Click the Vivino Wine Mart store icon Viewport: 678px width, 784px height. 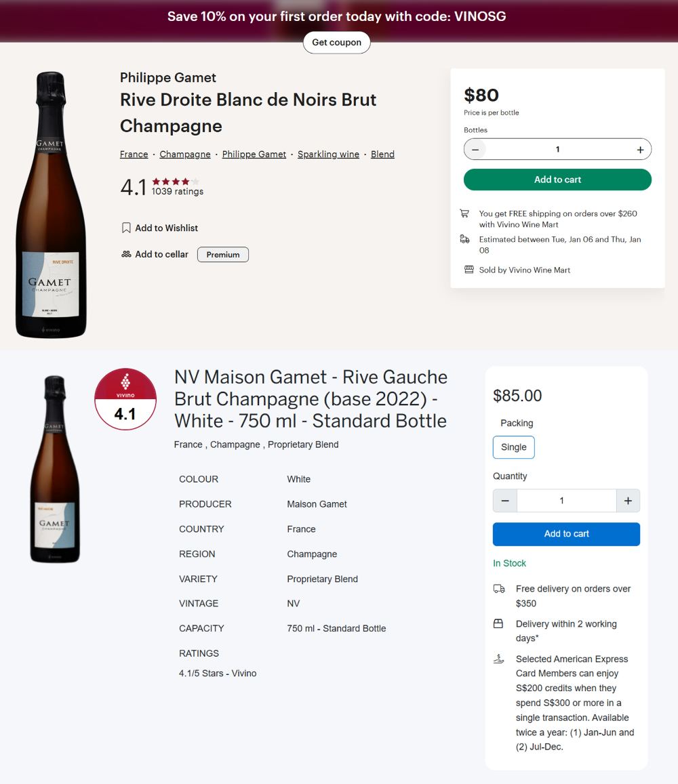point(468,270)
